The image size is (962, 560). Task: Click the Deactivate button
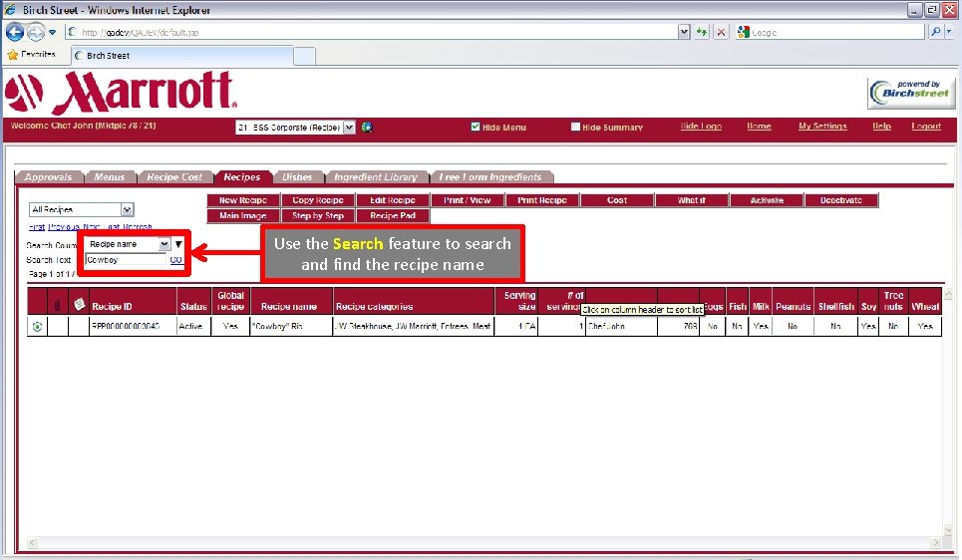841,200
